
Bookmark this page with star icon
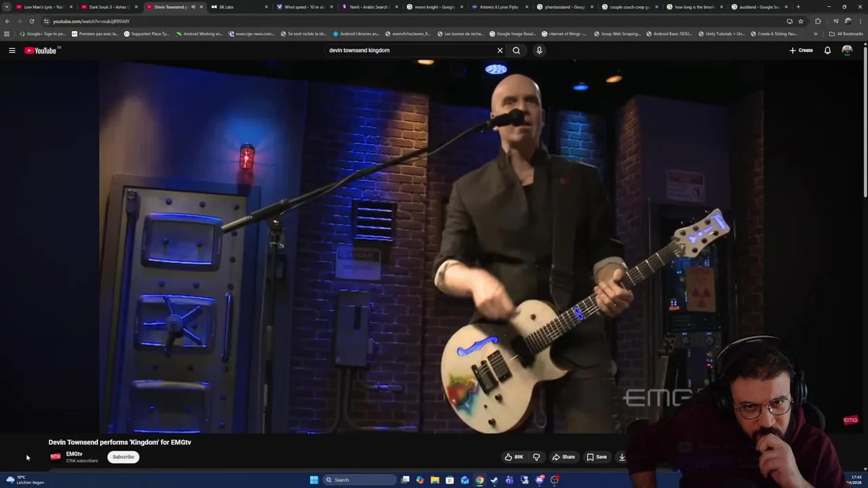tap(800, 21)
